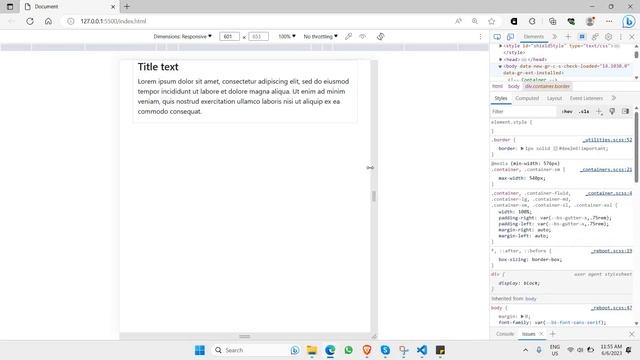
Task: Click the border color swatch in .border rule
Action: point(555,149)
